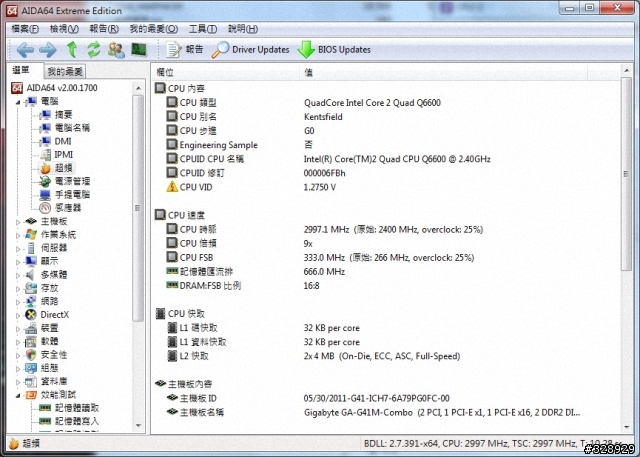Click the 記憶體匯流排 memory chip icon

172,271
